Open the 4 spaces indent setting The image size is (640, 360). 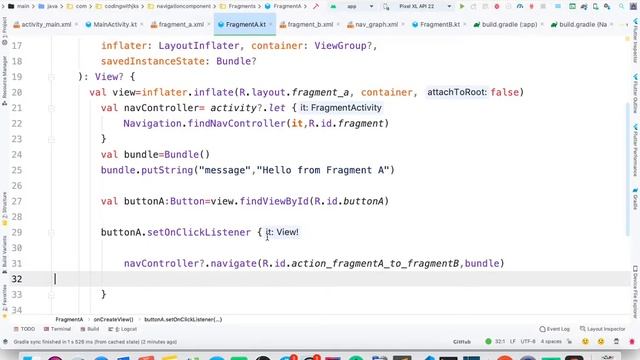(551, 341)
